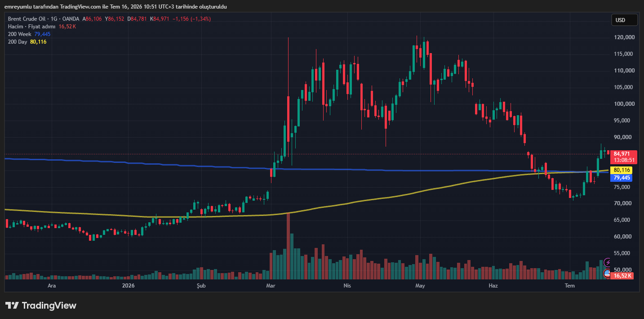Click the Ara month label on time axis
The width and height of the screenshot is (644, 319).
click(x=52, y=286)
